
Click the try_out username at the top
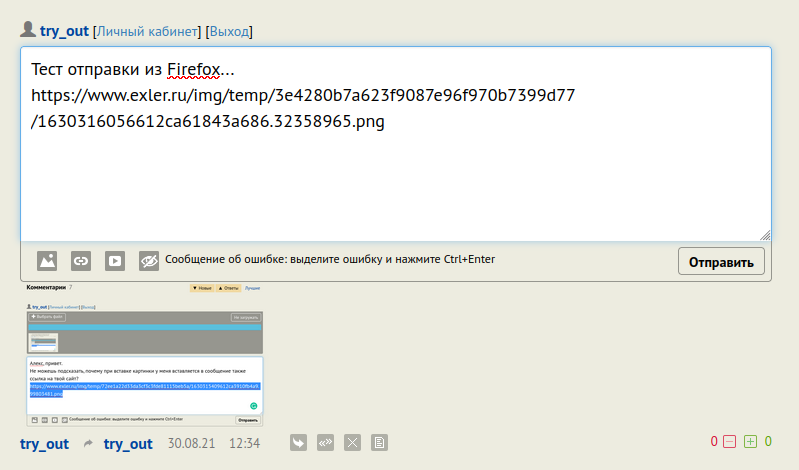[x=64, y=32]
